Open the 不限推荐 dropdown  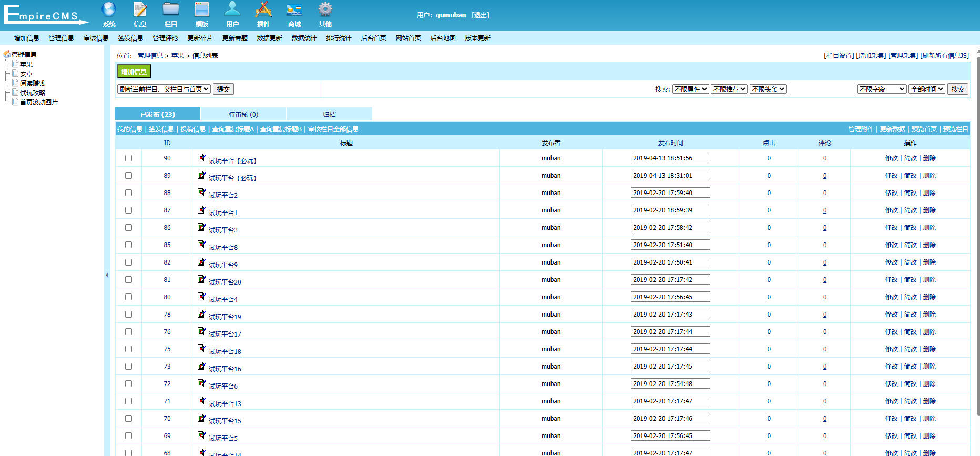(x=729, y=89)
